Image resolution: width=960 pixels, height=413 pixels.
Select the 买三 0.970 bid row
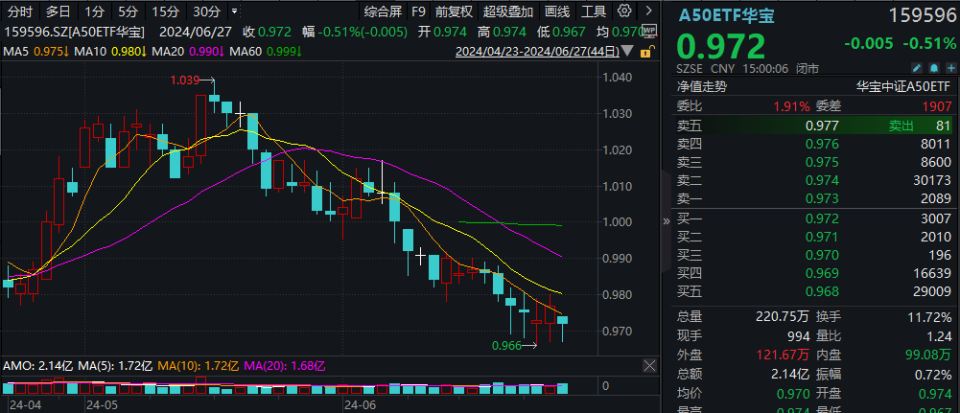pyautogui.click(x=814, y=255)
